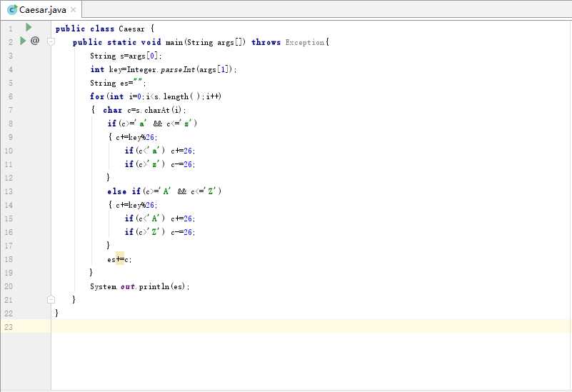Click the @ gutter icon on line 2
The width and height of the screenshot is (572, 392).
click(35, 41)
